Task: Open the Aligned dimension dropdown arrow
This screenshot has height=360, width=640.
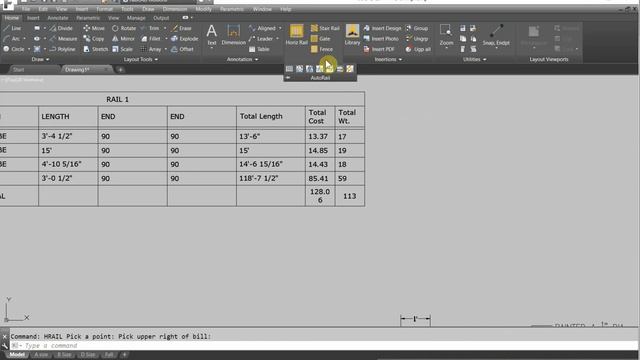Action: click(x=280, y=28)
